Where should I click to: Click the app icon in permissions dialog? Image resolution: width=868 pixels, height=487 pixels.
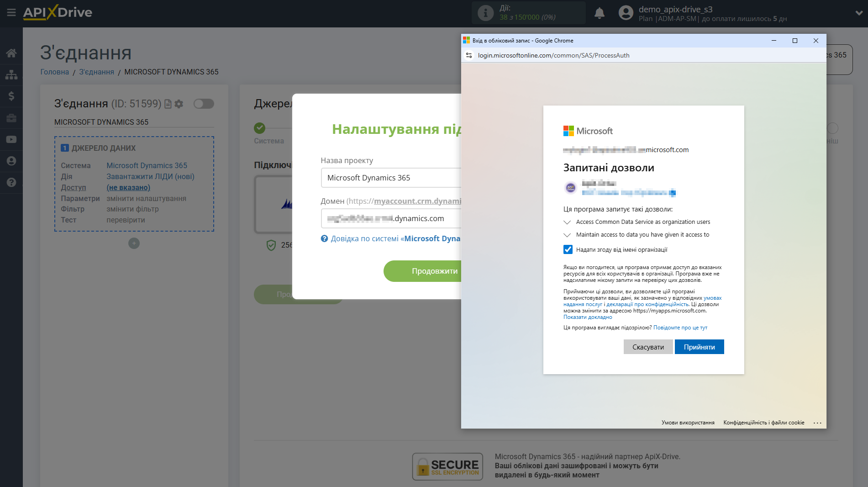pyautogui.click(x=570, y=188)
